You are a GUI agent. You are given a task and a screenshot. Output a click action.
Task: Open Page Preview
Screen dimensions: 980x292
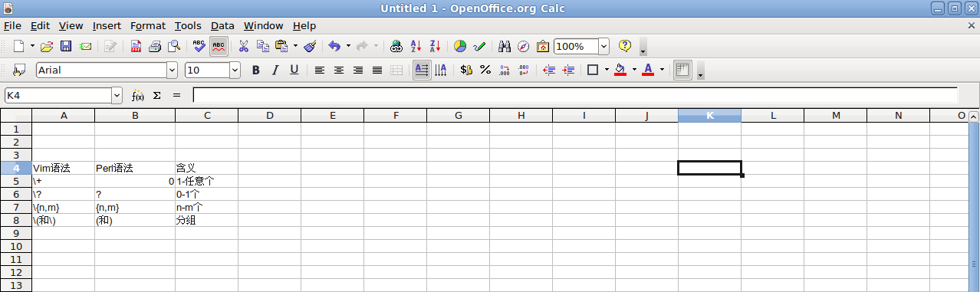click(174, 46)
